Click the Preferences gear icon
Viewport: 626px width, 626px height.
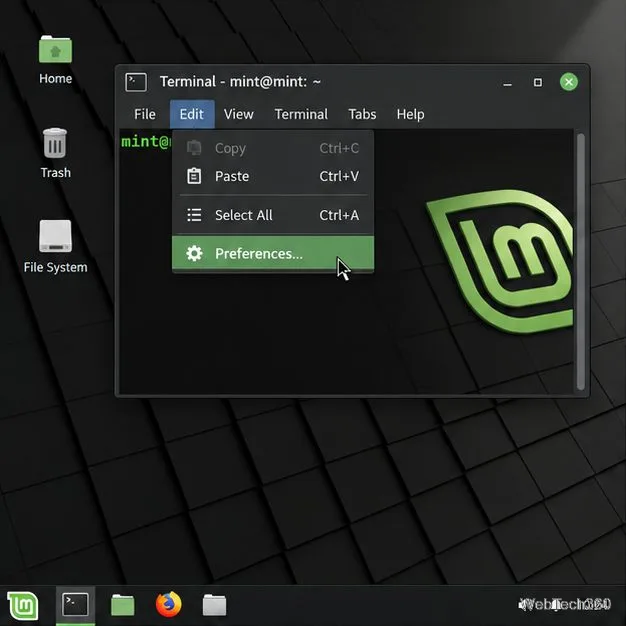[194, 254]
